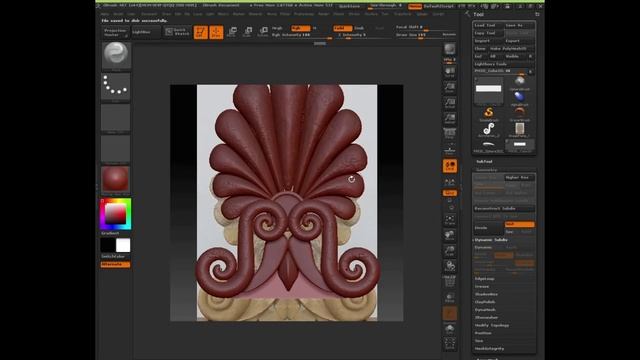This screenshot has width=640, height=360.
Task: Expand the ClayPolish section
Action: (485, 302)
